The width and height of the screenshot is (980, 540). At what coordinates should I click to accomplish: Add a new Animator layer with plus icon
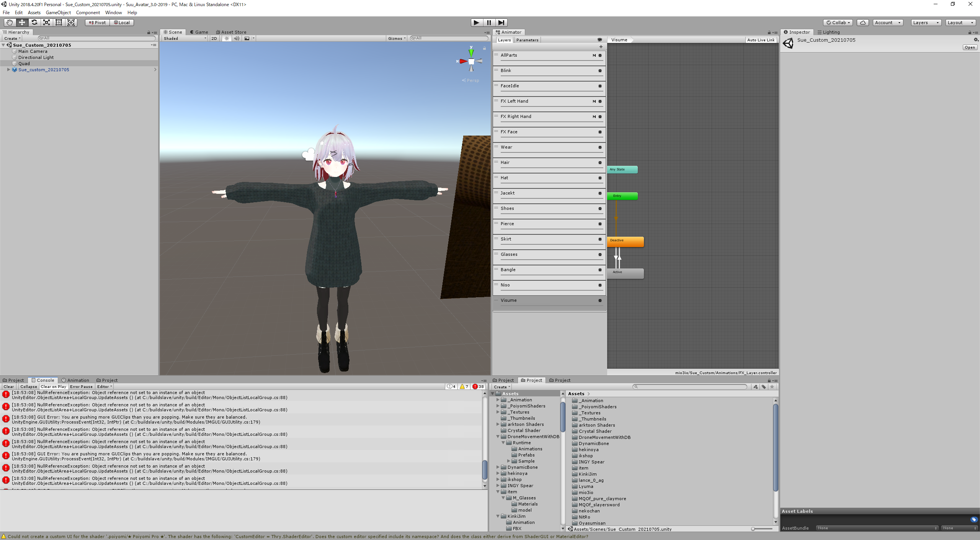coord(601,47)
